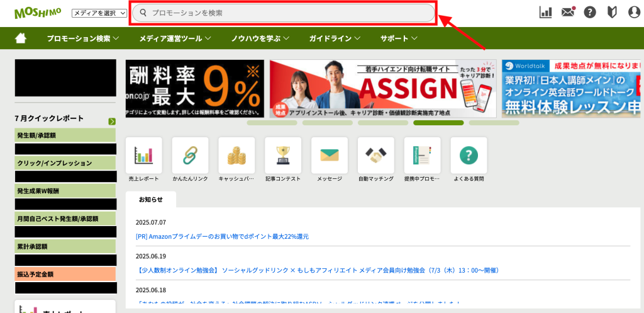Open the 少人数制オンライン勉強会 announcement link
The height and width of the screenshot is (313, 644).
[x=318, y=270]
